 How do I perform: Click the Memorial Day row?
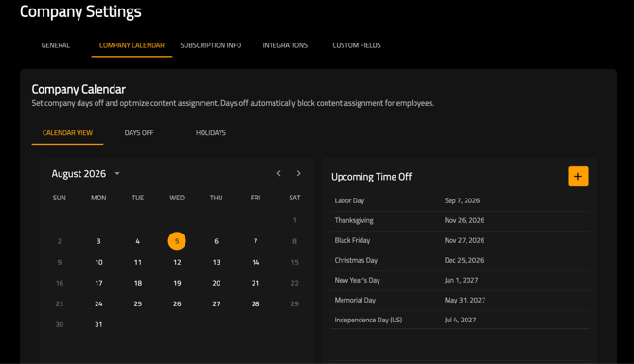[x=460, y=300]
